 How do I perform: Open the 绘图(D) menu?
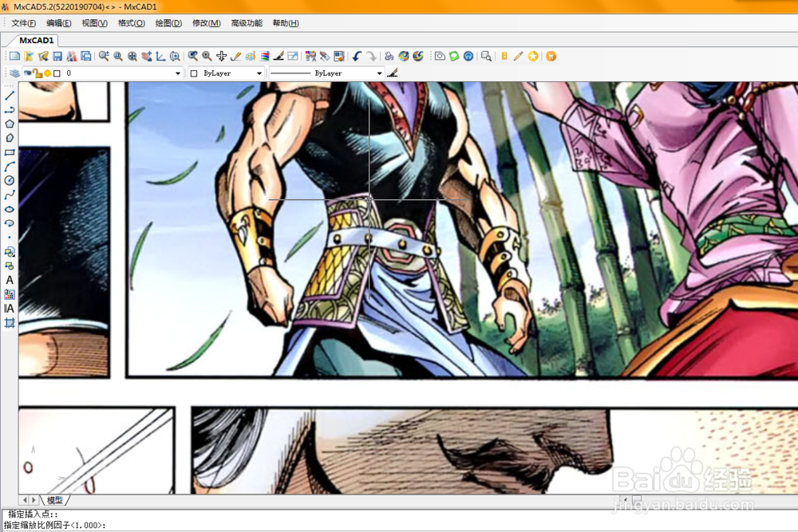coord(168,23)
